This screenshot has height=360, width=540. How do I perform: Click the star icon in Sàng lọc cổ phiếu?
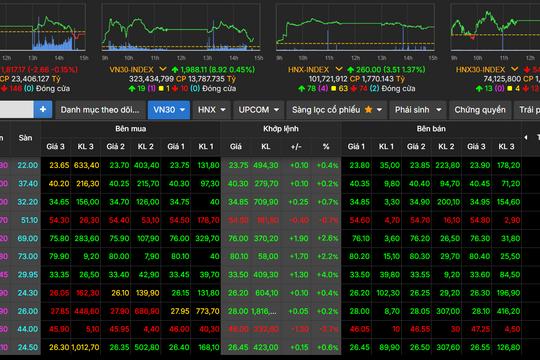coord(368,110)
